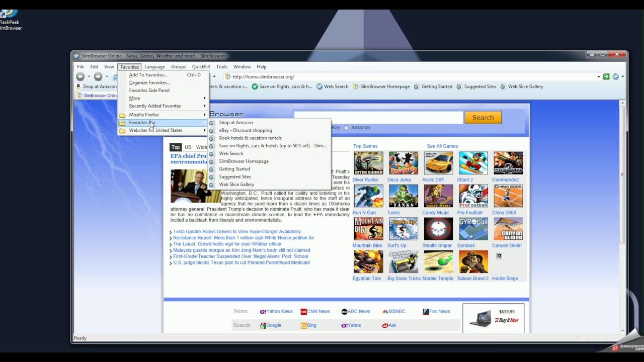Expand the Websites for United States submenu

click(x=156, y=130)
